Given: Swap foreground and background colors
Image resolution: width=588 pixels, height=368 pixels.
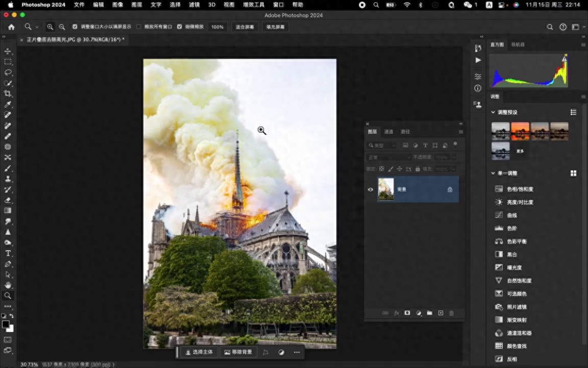Looking at the screenshot, I should (12, 316).
